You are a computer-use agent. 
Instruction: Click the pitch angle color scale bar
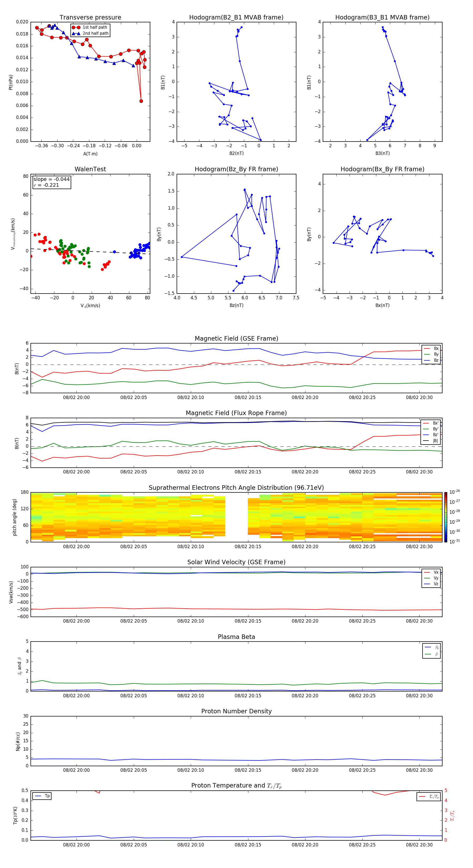click(446, 517)
